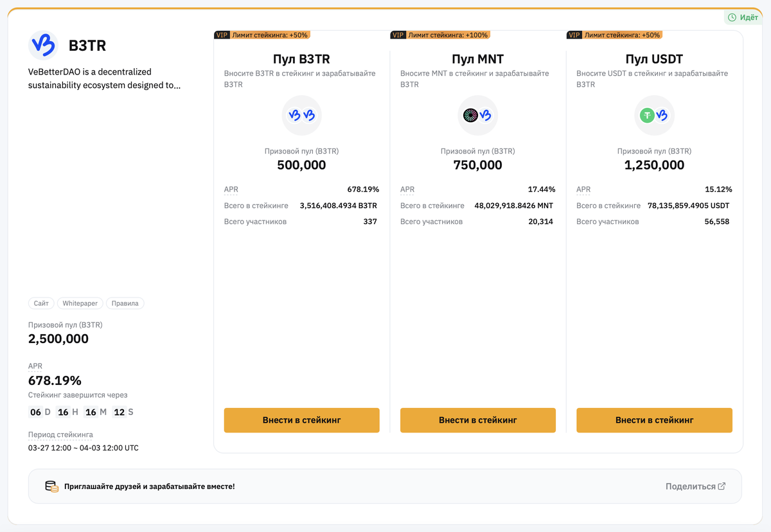
Task: Click Внести в стейкинг in the USDT pool
Action: click(654, 420)
